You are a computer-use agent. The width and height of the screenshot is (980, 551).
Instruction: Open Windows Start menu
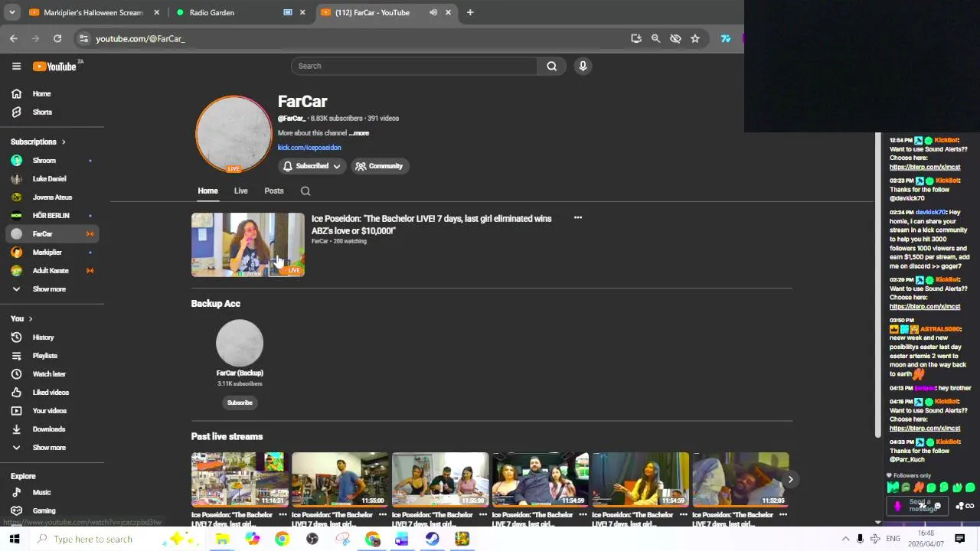[x=14, y=540]
